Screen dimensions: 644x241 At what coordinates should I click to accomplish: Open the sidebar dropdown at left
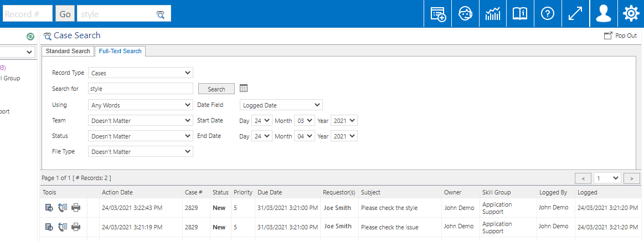(17, 52)
